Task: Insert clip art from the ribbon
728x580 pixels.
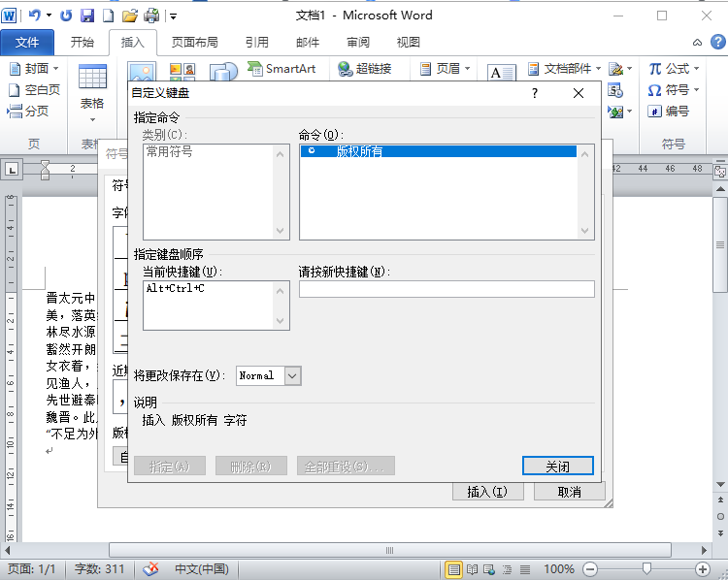Action: (182, 72)
